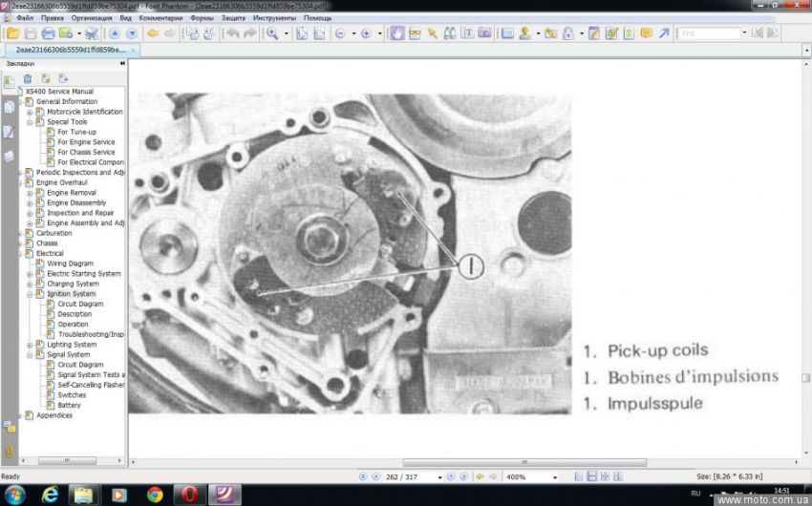
Task: Click the Save diskette icon
Action: 31,33
